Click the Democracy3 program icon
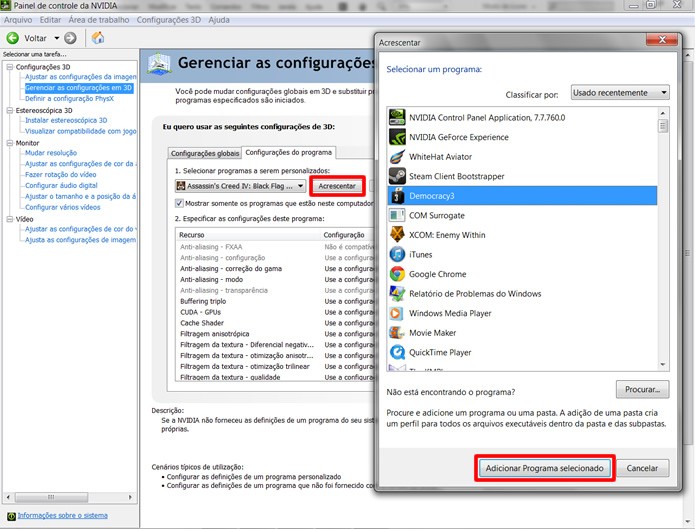This screenshot has width=695, height=529. point(397,196)
